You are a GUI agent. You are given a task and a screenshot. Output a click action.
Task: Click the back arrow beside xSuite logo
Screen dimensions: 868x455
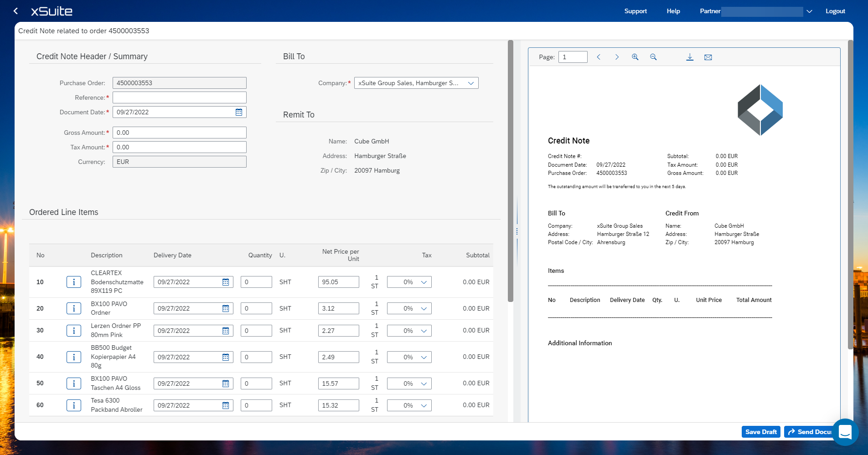pos(16,11)
